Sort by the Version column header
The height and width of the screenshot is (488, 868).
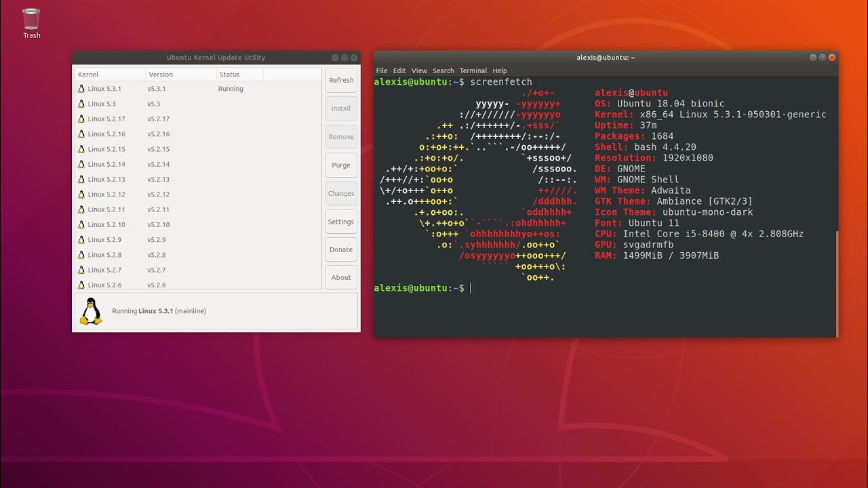click(x=181, y=75)
